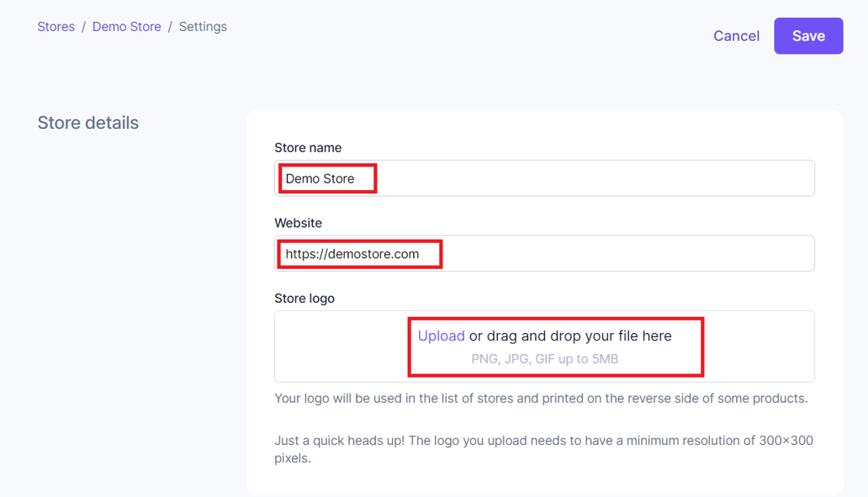
Task: Click the Website field label
Action: point(297,223)
